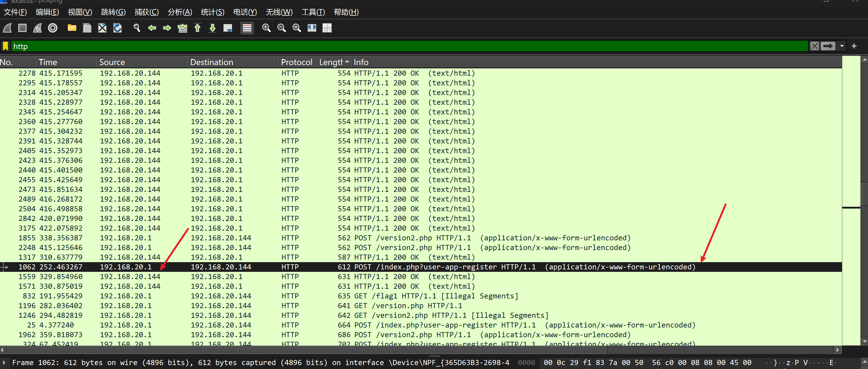The height and width of the screenshot is (369, 868).
Task: Toggle packet list colorization
Action: [x=247, y=28]
